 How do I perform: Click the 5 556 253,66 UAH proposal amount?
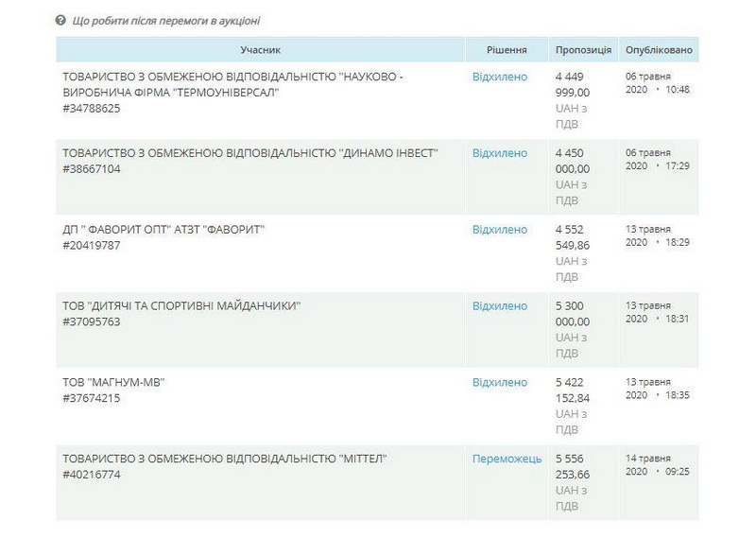(572, 467)
